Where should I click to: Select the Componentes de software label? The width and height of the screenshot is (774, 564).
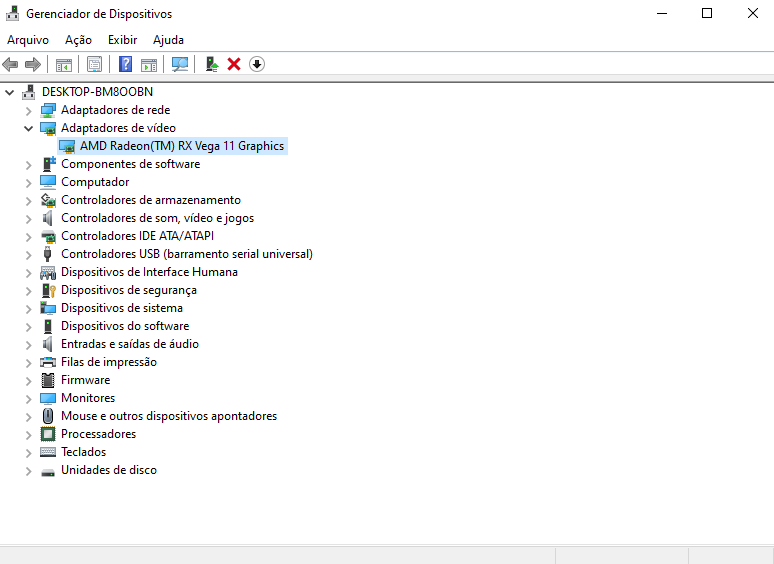(131, 164)
